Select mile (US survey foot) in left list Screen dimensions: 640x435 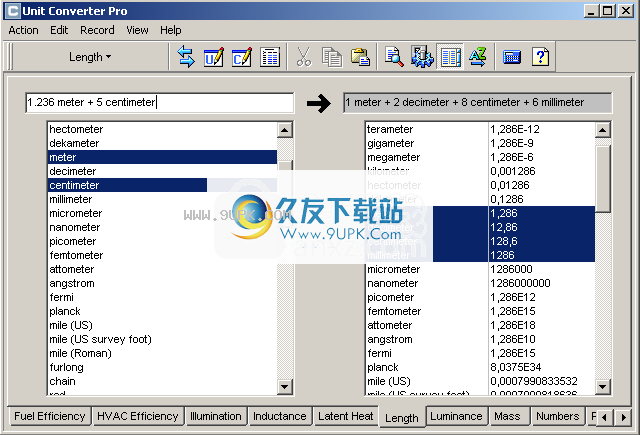pos(162,340)
